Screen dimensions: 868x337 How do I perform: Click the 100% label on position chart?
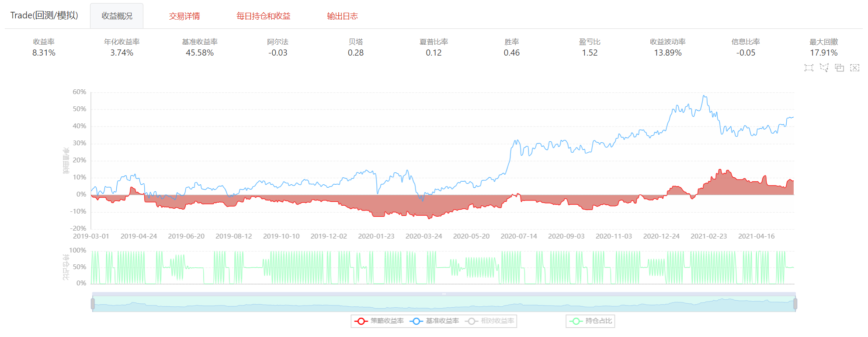(x=78, y=250)
